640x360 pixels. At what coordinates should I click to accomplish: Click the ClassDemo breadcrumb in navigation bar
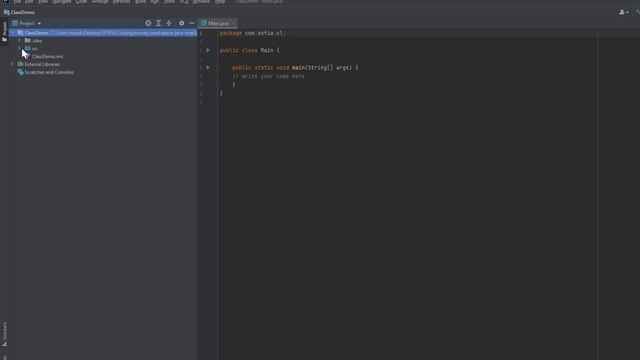(20, 12)
